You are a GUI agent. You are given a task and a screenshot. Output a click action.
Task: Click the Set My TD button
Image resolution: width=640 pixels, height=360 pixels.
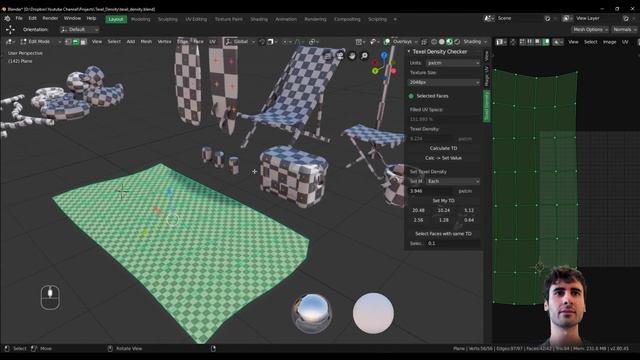click(x=443, y=201)
